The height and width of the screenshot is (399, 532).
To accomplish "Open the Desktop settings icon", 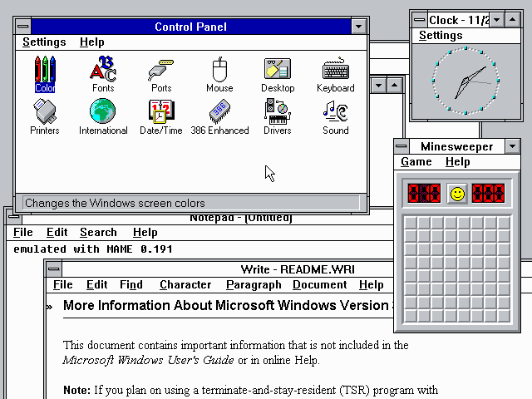I will click(x=278, y=74).
